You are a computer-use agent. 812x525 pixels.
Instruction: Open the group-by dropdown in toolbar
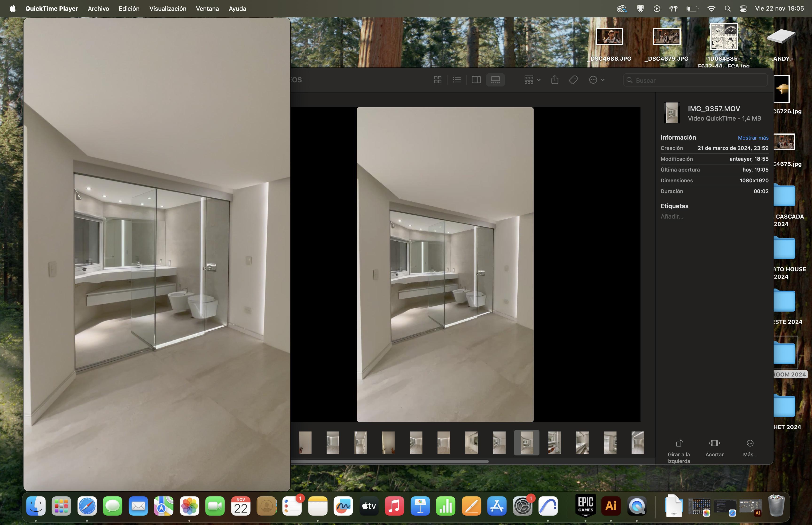[x=532, y=80]
